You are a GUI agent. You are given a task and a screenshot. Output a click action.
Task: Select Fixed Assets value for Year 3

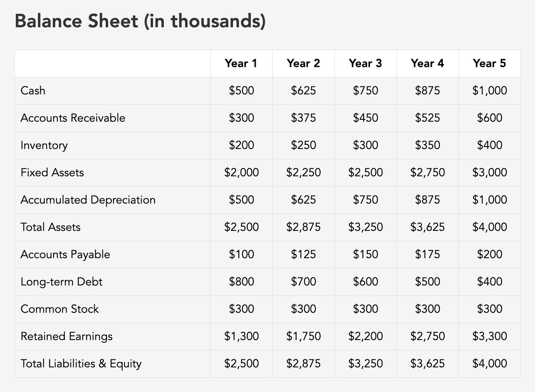tap(365, 172)
